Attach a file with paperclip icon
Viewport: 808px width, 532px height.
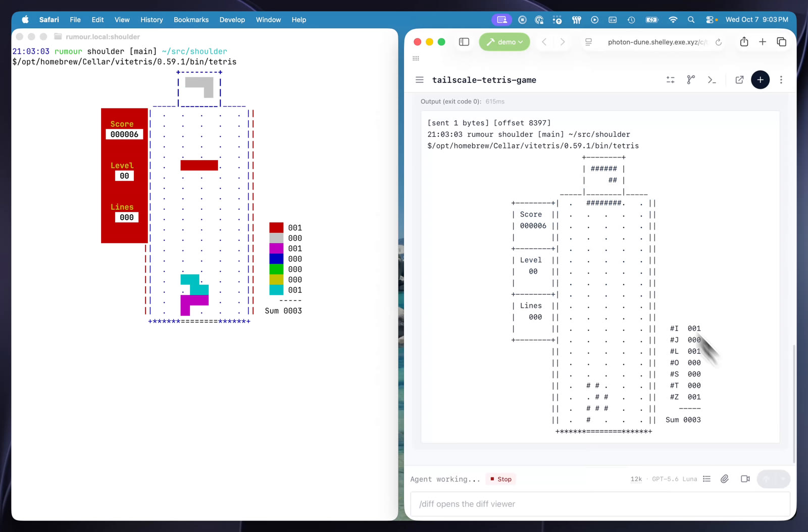click(x=725, y=479)
